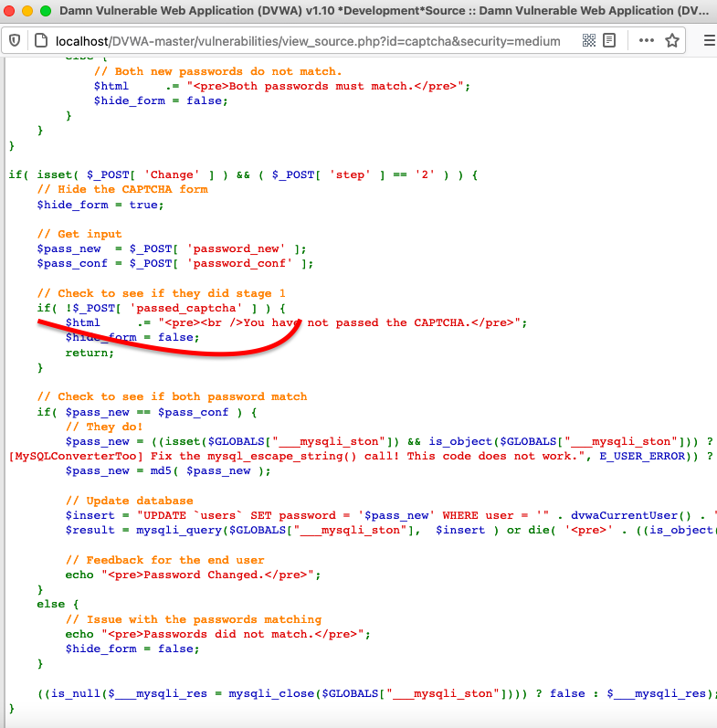Click the comment "// Hide the CAPTCHA form"

[122, 189]
